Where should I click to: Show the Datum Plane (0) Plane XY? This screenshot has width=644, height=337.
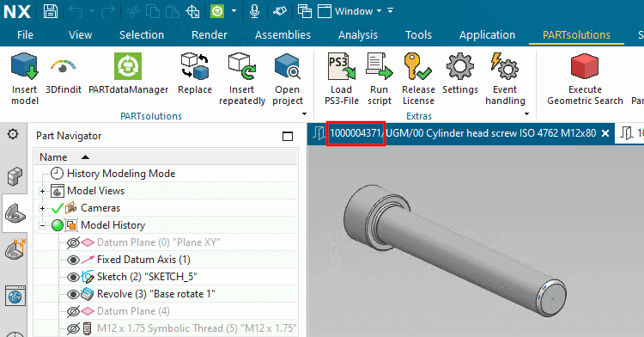73,242
